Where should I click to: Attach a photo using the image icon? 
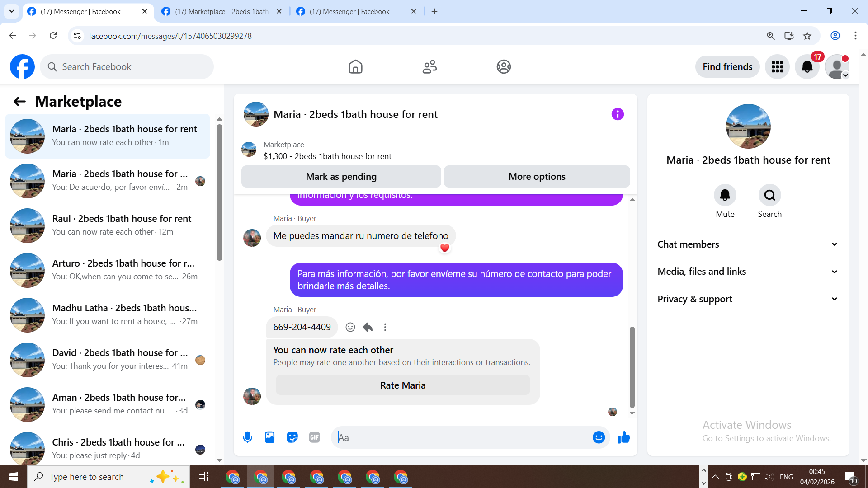tap(270, 437)
